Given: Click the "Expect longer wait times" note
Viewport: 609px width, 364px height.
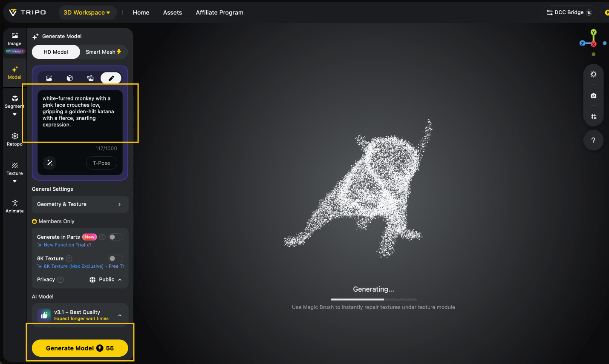Looking at the screenshot, I should tap(81, 318).
